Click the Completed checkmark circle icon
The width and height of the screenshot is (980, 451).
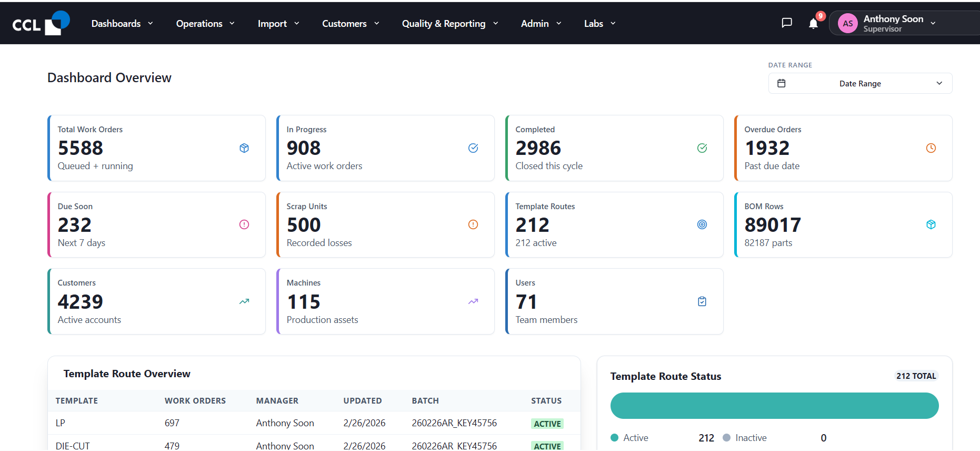(702, 148)
